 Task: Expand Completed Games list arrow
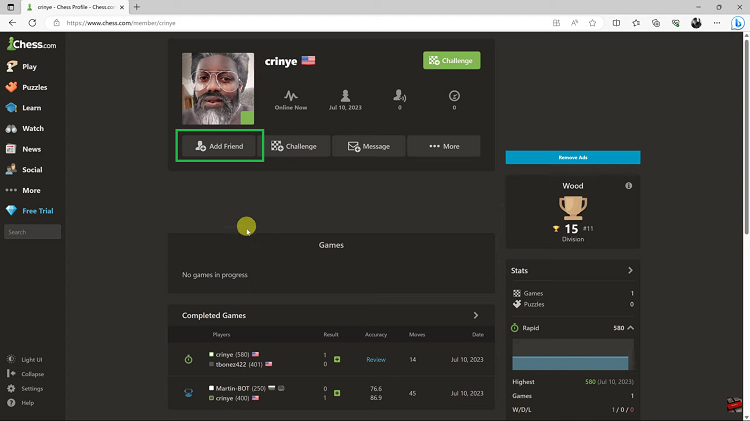[475, 315]
